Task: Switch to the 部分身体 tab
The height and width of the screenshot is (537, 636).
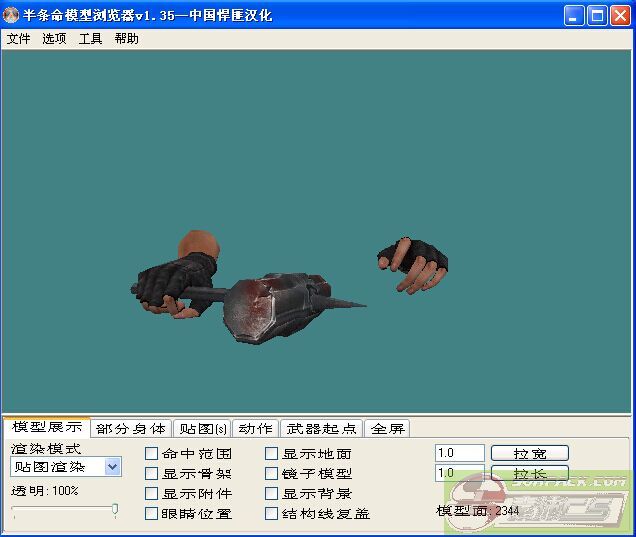Action: [131, 428]
